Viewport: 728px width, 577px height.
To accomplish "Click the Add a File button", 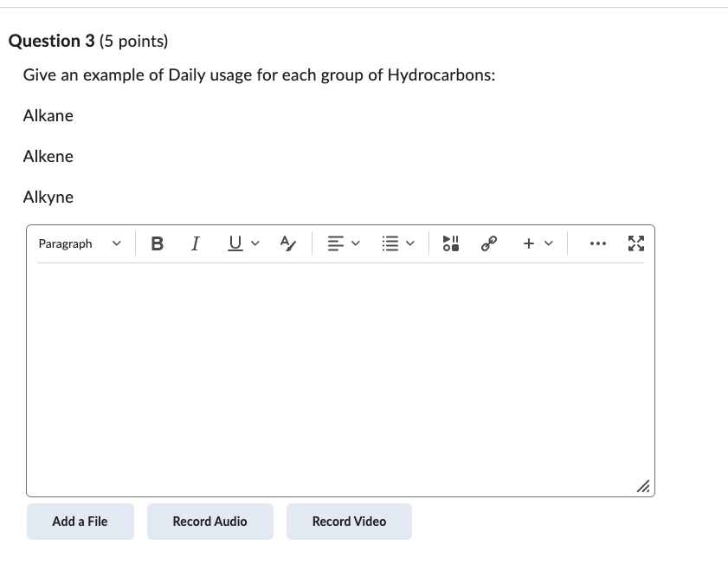I will point(80,521).
